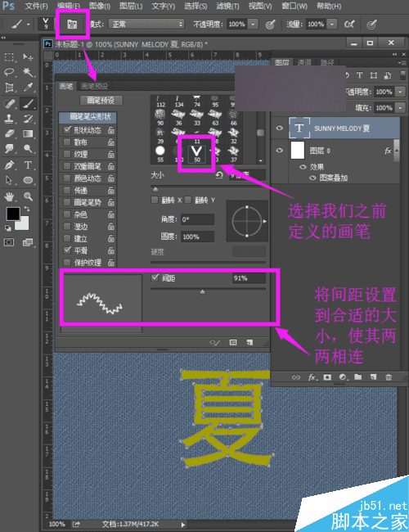
Task: Add a layer mask
Action: coord(327,377)
